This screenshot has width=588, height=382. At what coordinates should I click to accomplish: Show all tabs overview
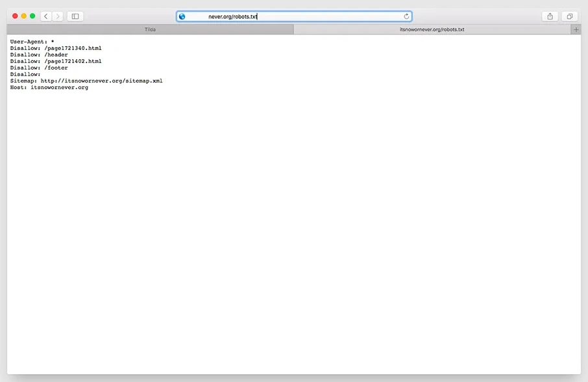(x=569, y=16)
